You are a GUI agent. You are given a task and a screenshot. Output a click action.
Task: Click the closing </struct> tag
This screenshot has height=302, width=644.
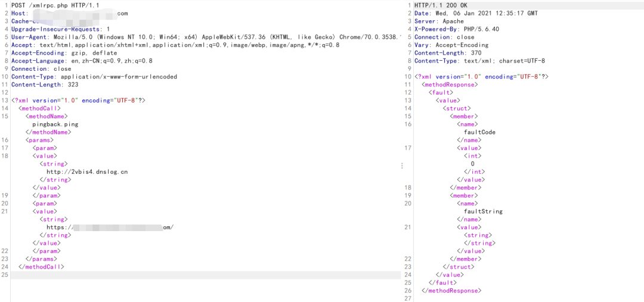point(459,267)
